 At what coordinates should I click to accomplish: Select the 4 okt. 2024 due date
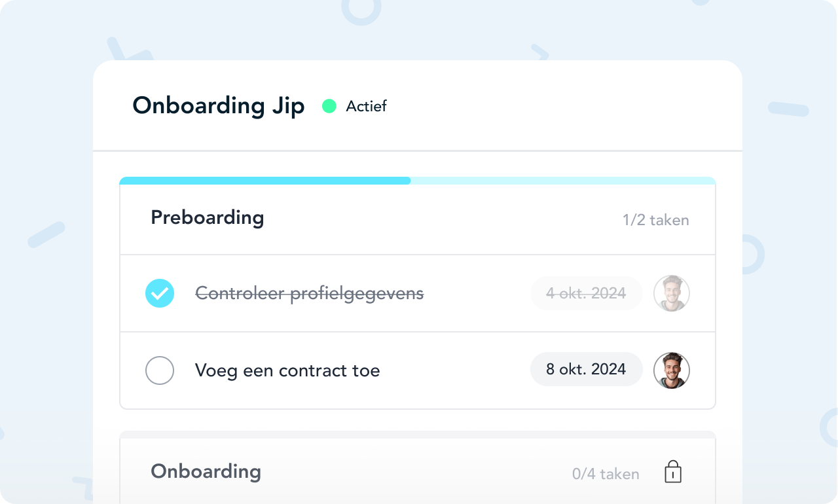click(586, 293)
